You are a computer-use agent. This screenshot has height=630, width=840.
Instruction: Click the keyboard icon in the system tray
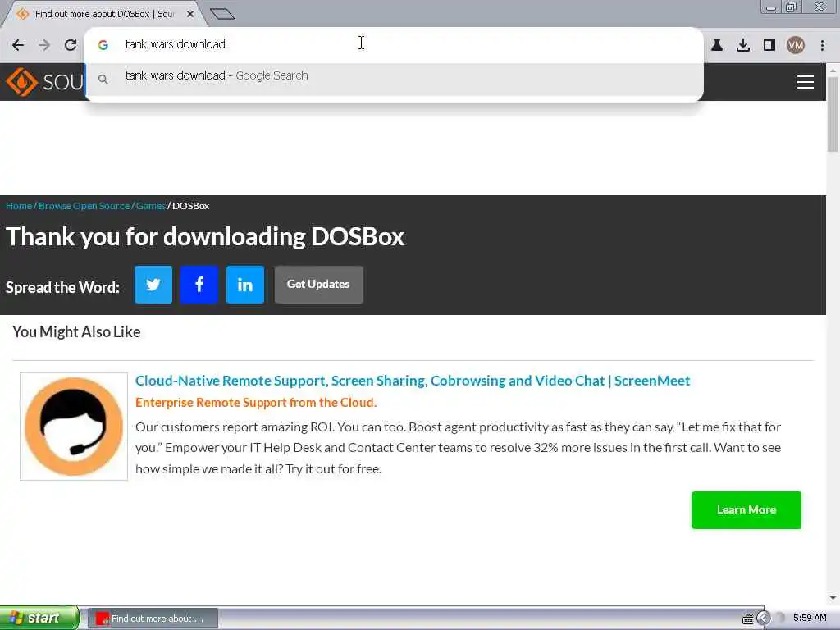tap(748, 619)
